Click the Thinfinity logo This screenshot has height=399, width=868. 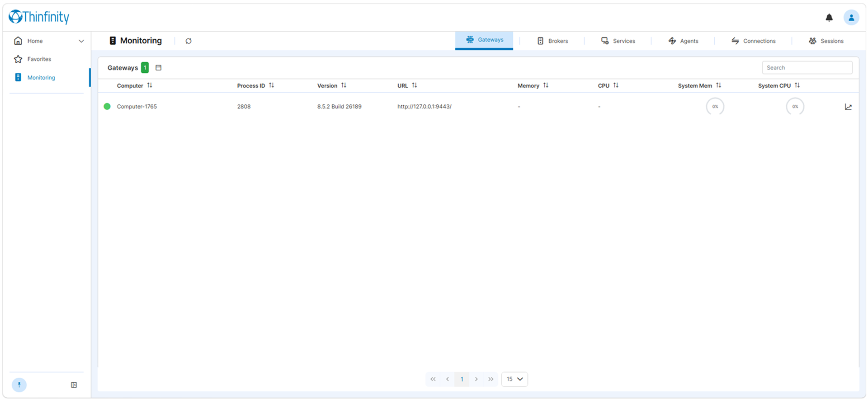pyautogui.click(x=39, y=17)
